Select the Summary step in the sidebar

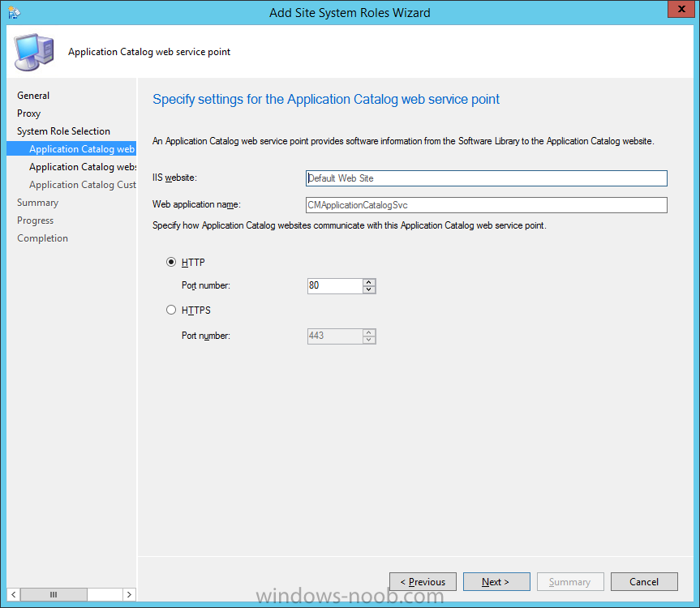coord(37,203)
